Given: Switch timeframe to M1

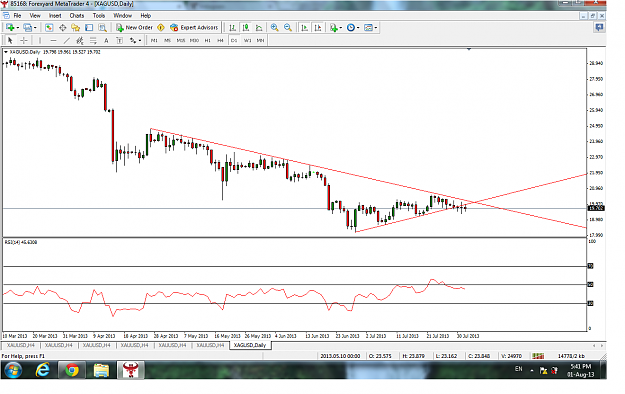Looking at the screenshot, I should point(154,40).
